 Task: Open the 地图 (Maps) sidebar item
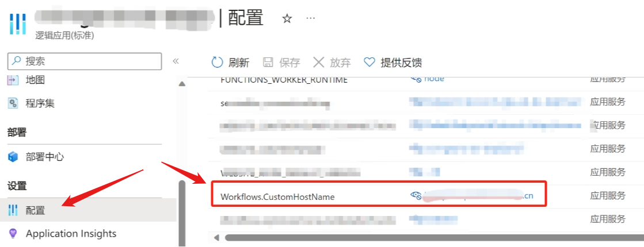pyautogui.click(x=35, y=80)
